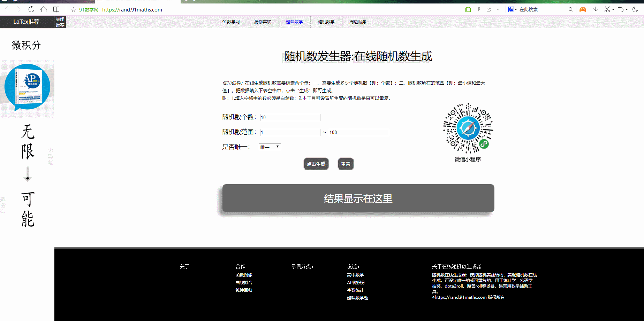Click the LaTex推荐 banner

pyautogui.click(x=26, y=22)
